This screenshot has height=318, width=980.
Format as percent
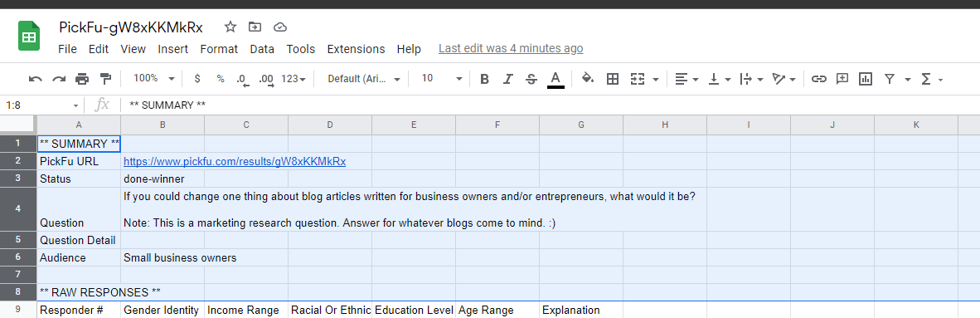(x=221, y=79)
